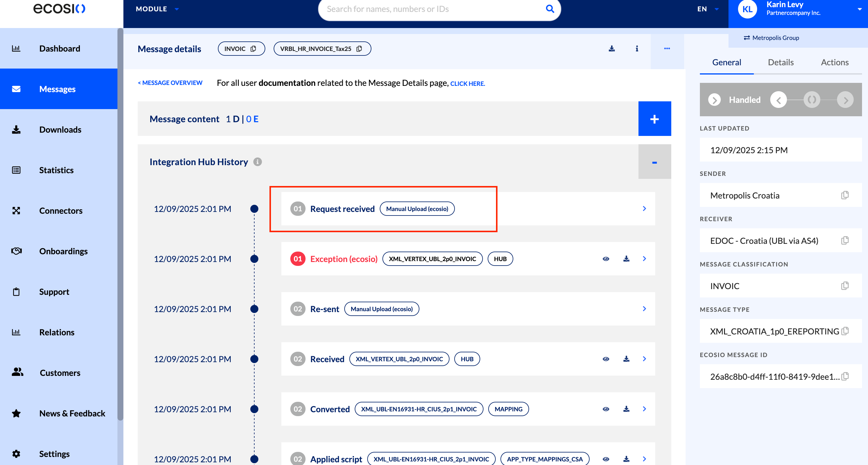Expand the Message content section with plus
Viewport: 868px width, 465px height.
pos(654,119)
